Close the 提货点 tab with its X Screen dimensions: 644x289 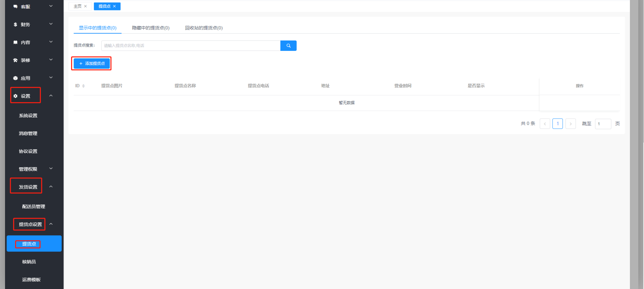coord(114,6)
